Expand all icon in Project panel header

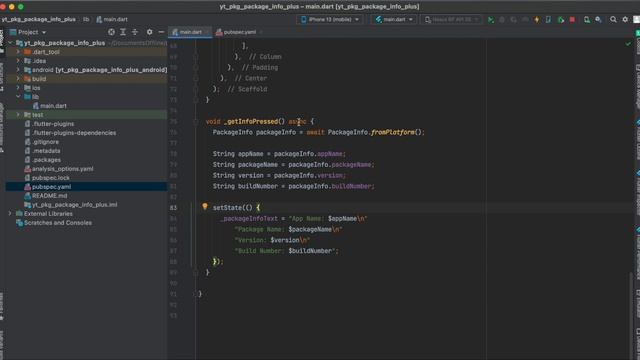point(123,32)
